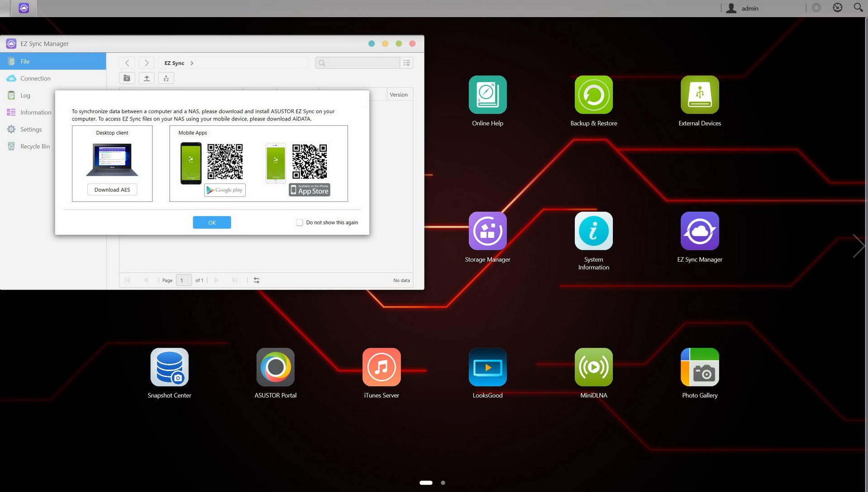Click the page number input field
This screenshot has height=492, width=868.
click(184, 280)
